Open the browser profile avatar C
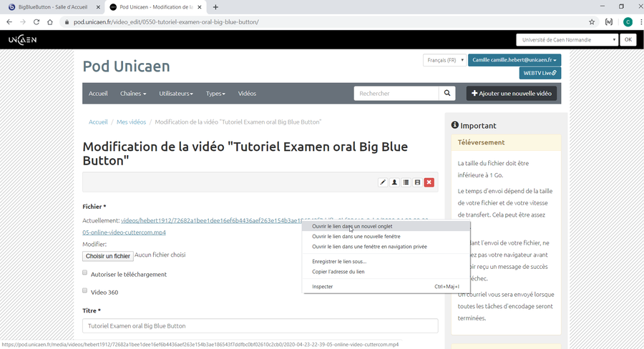Screen dimensions: 644x349 coord(628,22)
